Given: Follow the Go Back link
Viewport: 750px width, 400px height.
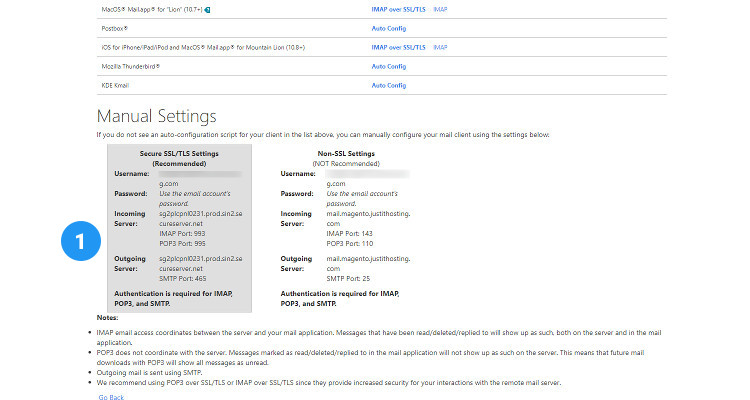Looking at the screenshot, I should 111,397.
